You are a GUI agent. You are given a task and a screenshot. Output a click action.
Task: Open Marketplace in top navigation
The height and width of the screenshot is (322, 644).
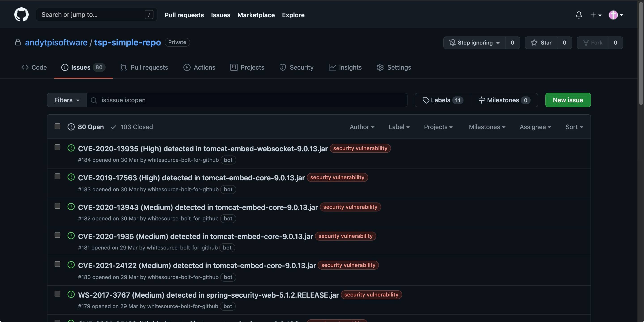256,15
